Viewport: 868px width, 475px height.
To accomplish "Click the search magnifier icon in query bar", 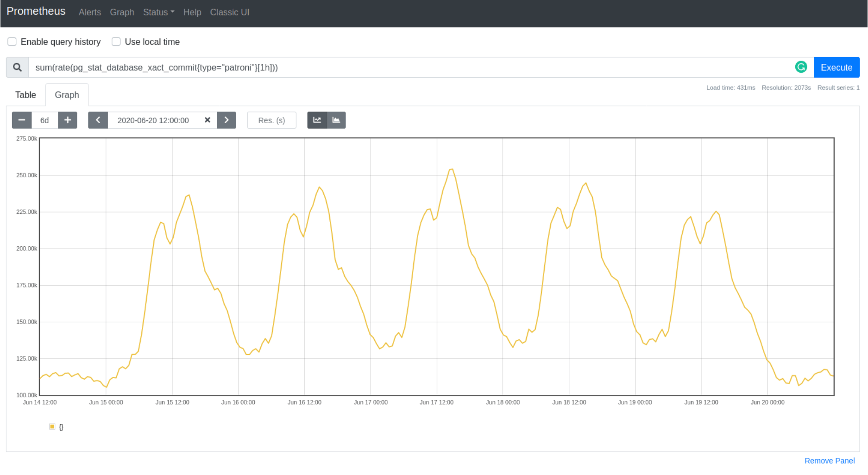I will (x=17, y=67).
